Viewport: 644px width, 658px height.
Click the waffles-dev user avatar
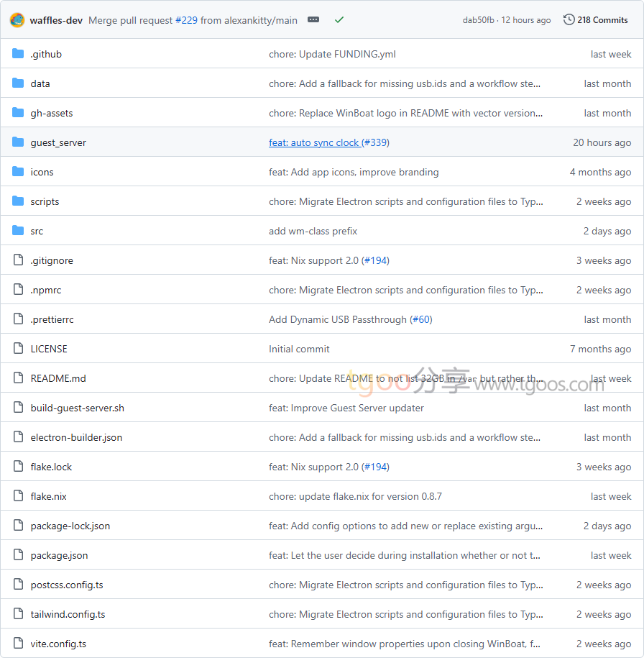tap(17, 20)
